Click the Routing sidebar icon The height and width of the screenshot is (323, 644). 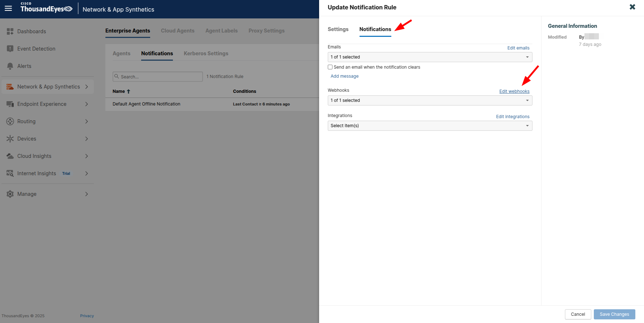coord(10,121)
